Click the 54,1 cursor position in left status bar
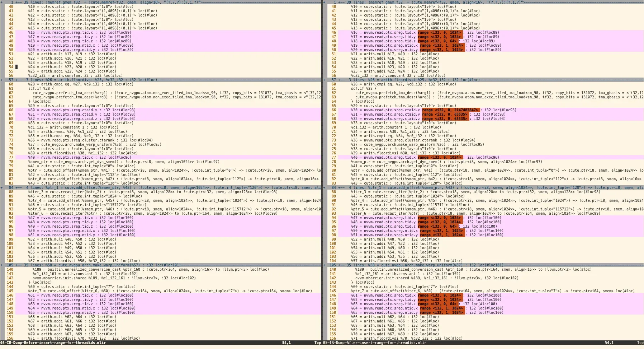Viewport: 644px width, 349px height. 286,343
